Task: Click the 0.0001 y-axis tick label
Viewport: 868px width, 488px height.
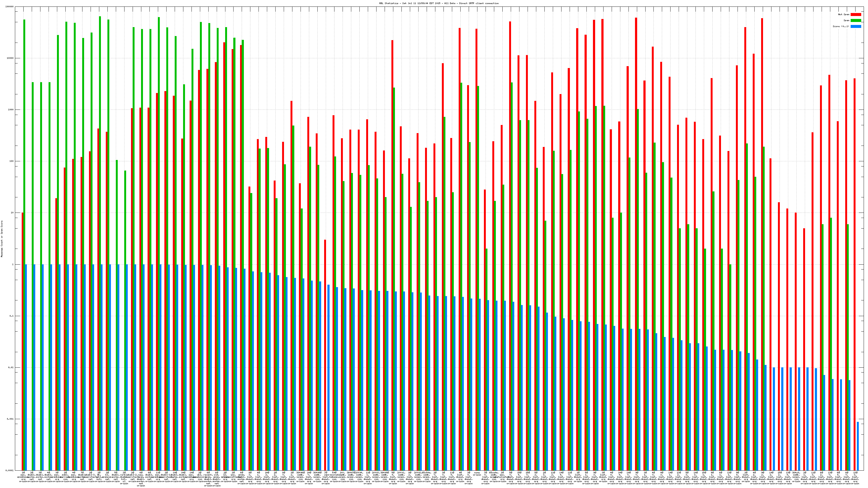Action: pos(9,470)
